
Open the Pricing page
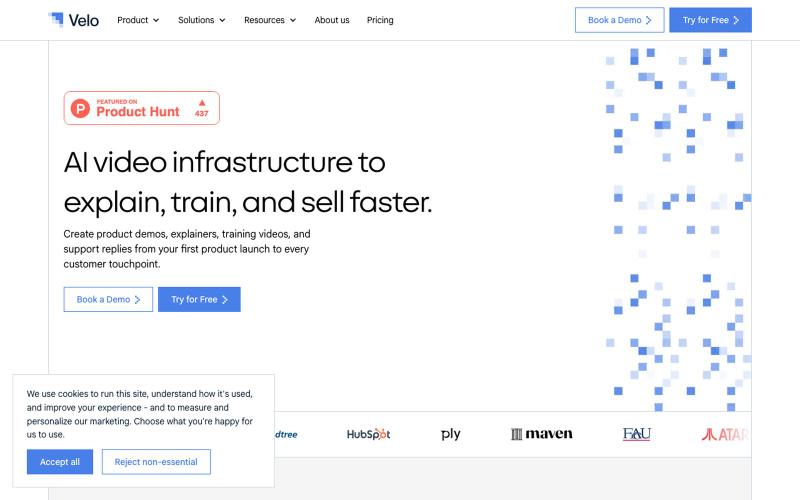380,20
